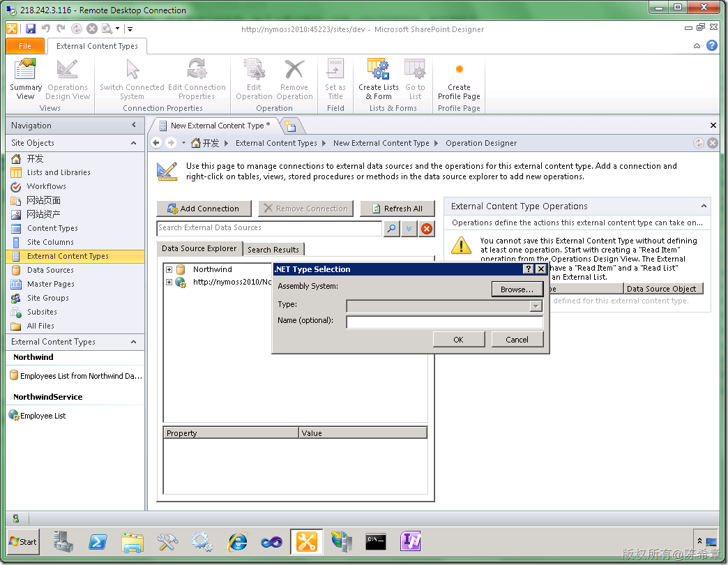Collapse the Navigation pane

[134, 125]
